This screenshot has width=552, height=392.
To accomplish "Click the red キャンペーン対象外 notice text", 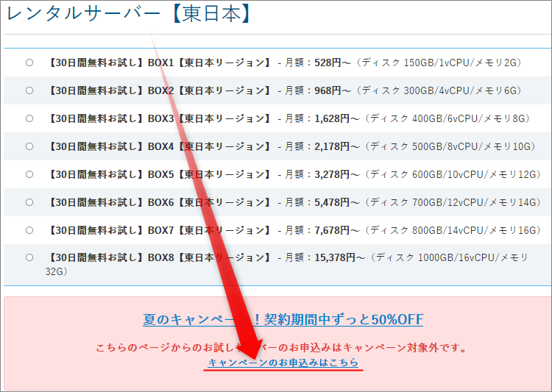I will (x=283, y=347).
